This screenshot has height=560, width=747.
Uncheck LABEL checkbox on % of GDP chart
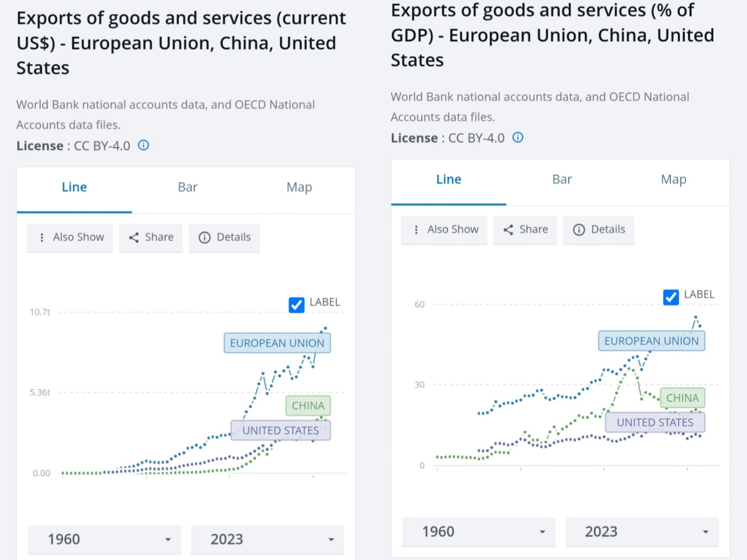tap(671, 297)
